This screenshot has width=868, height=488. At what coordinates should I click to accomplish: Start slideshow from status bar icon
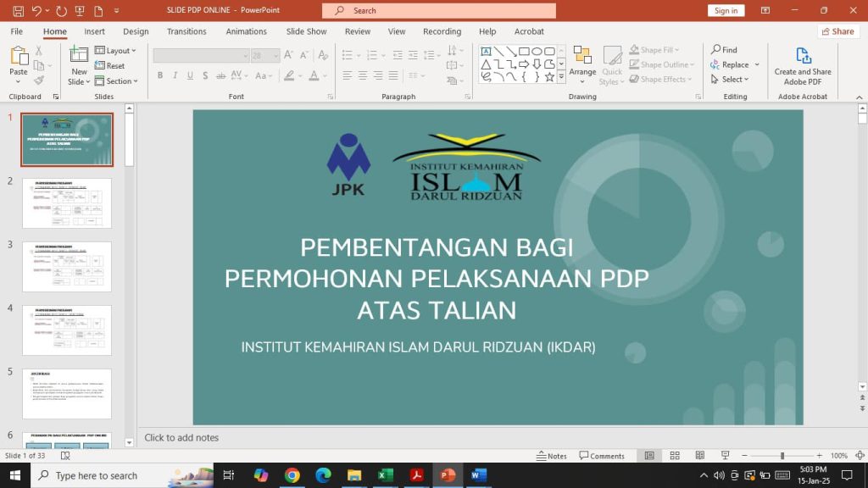(726, 455)
